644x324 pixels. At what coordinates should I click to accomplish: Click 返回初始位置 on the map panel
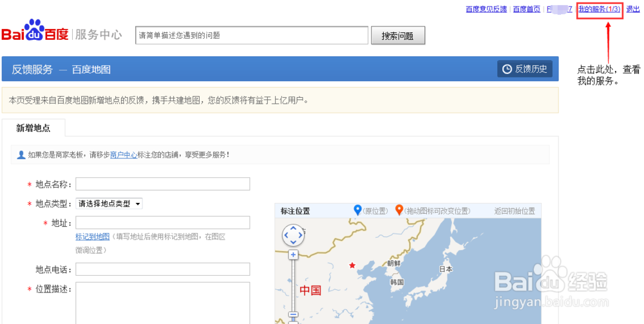coord(515,211)
